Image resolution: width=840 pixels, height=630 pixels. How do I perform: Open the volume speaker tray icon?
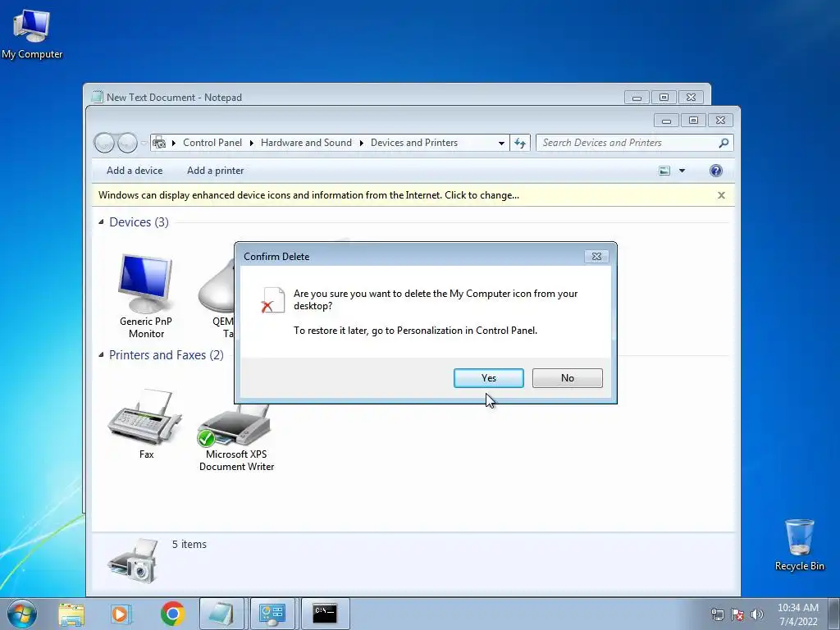(x=757, y=614)
